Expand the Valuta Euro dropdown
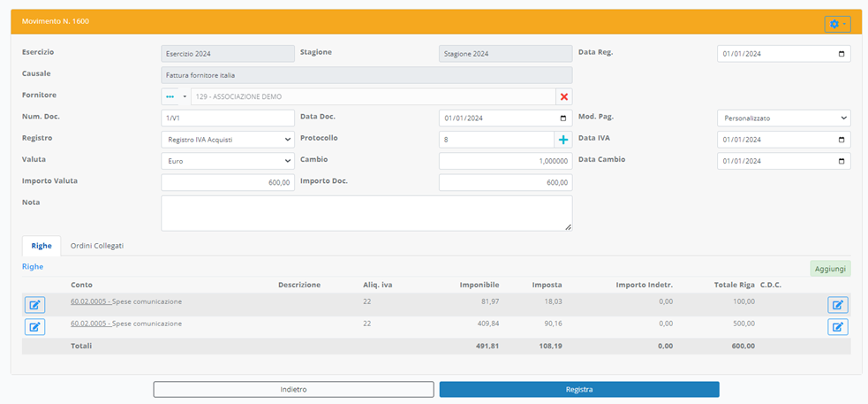 (228, 161)
